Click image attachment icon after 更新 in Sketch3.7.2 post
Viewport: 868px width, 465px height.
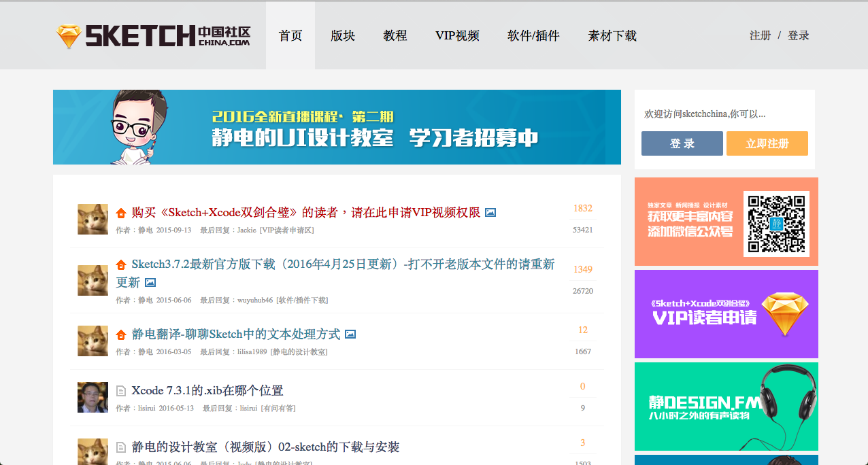pos(150,282)
